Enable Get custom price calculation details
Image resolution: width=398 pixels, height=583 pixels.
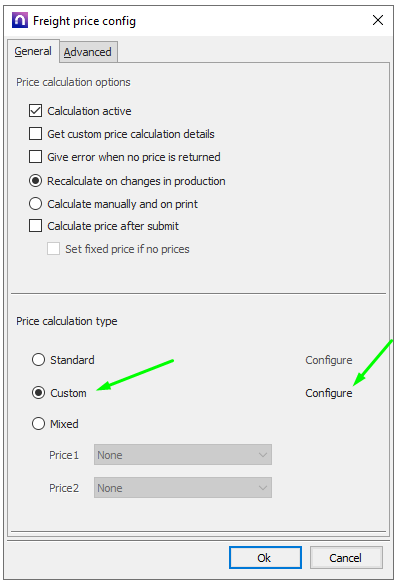coord(35,133)
